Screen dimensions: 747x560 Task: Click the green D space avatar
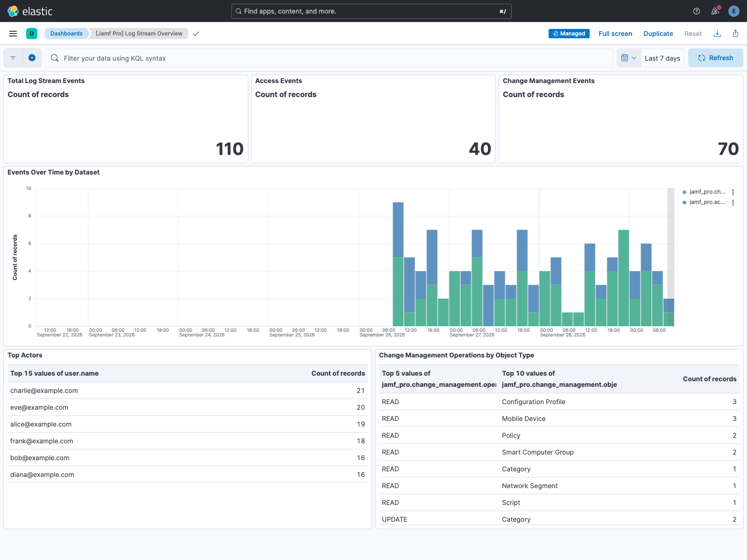tap(32, 34)
